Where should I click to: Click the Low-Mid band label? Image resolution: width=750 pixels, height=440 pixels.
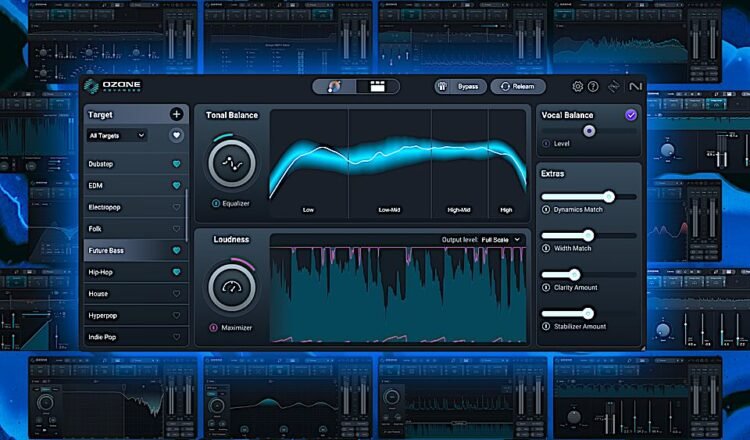(389, 209)
